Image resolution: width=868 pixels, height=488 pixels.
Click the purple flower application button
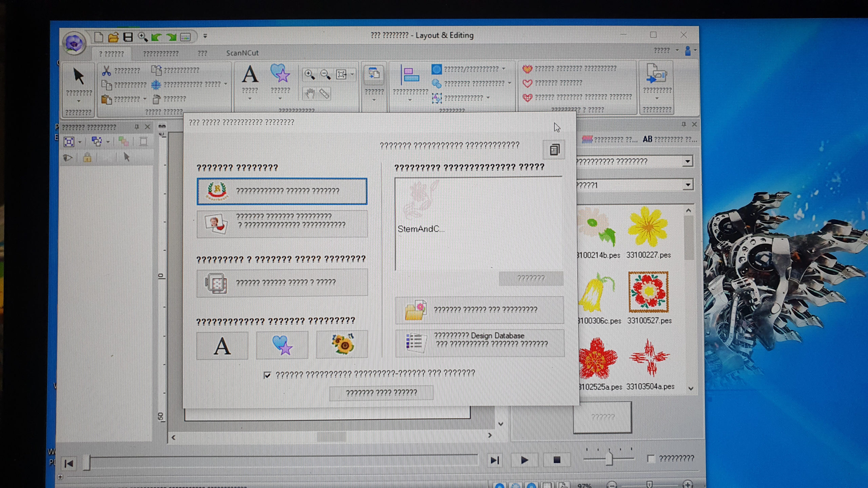[74, 43]
